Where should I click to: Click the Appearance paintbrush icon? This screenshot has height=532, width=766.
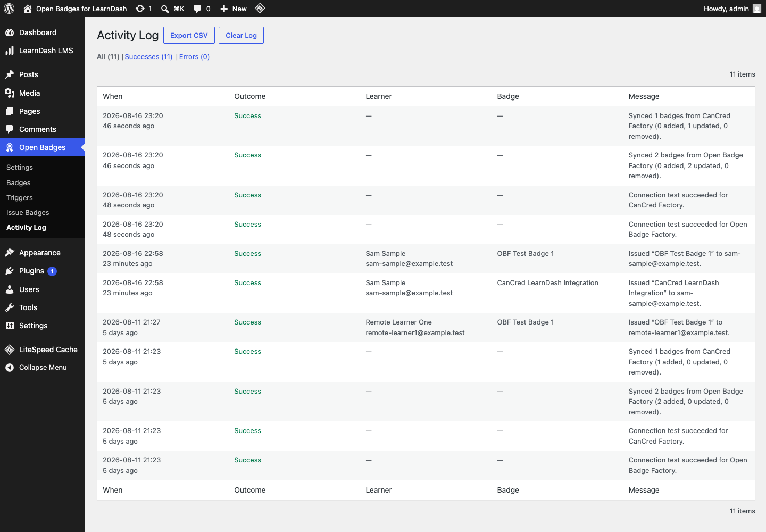tap(10, 253)
